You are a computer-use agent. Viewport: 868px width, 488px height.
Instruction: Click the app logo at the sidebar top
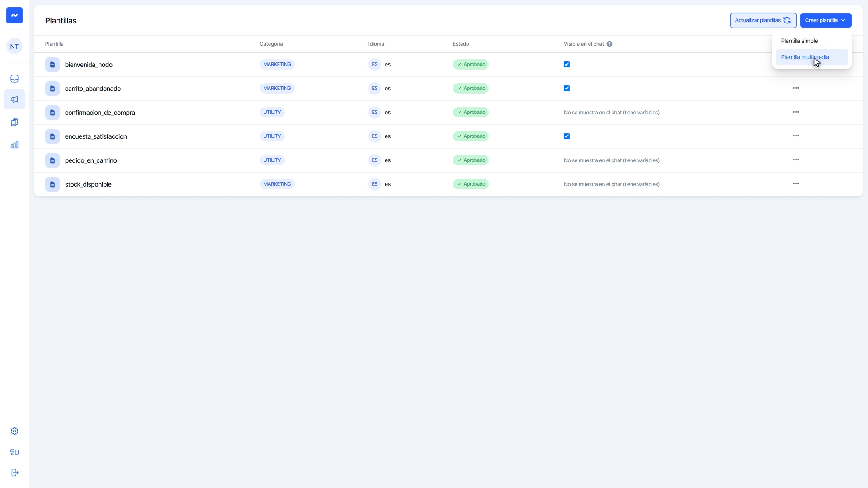pos(14,15)
